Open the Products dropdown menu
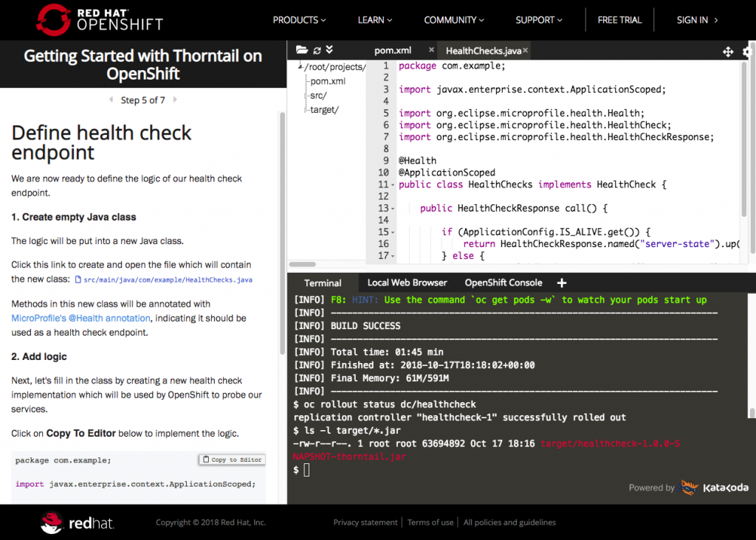The width and height of the screenshot is (756, 540). tap(299, 20)
